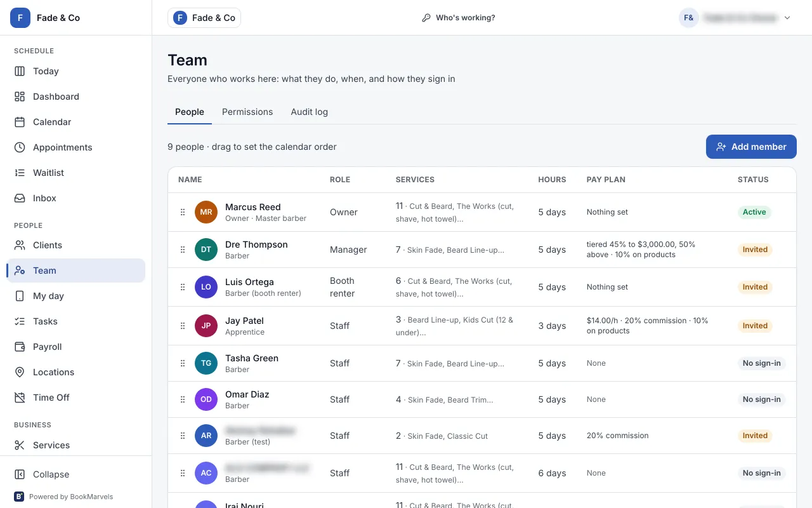Screen dimensions: 812x508
Task: Go to Appointments in sidebar
Action: [x=76, y=147]
